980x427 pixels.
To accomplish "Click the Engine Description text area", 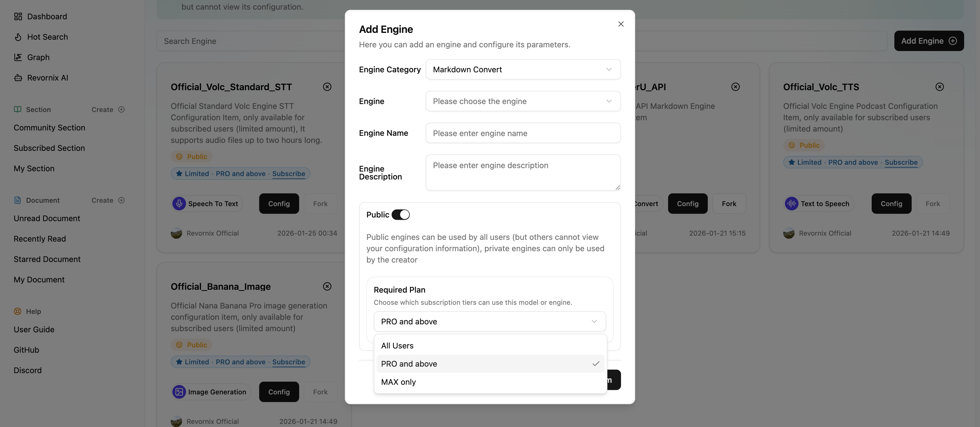I will (523, 172).
